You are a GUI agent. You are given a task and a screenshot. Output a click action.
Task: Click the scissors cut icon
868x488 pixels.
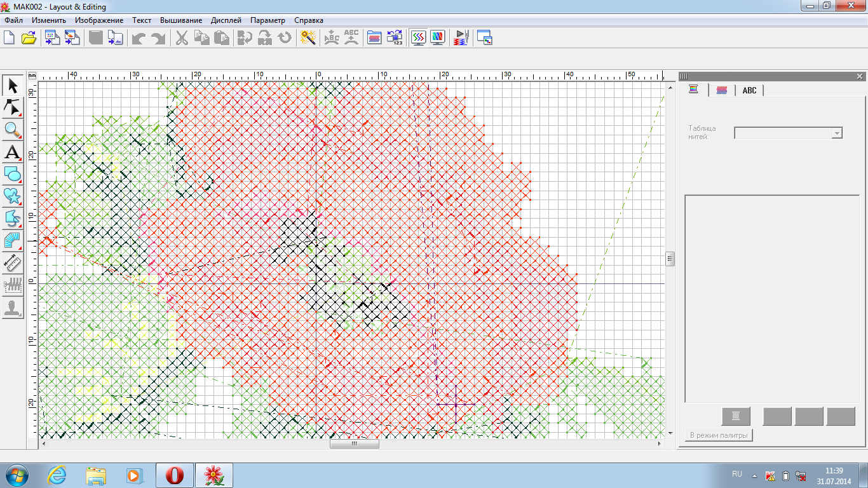click(182, 38)
